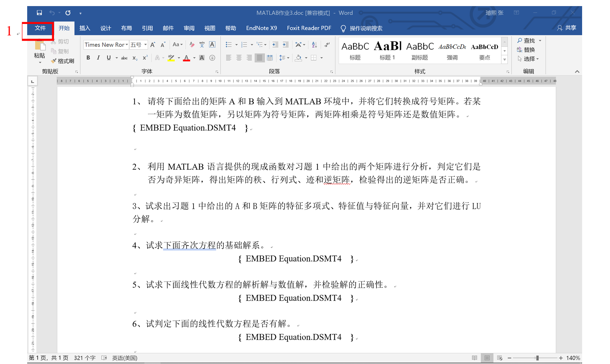
Task: Apply subscript formatting
Action: coord(134,58)
